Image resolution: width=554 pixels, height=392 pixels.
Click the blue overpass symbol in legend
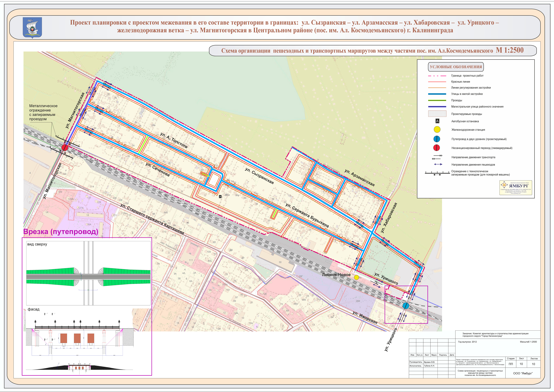[x=437, y=139]
